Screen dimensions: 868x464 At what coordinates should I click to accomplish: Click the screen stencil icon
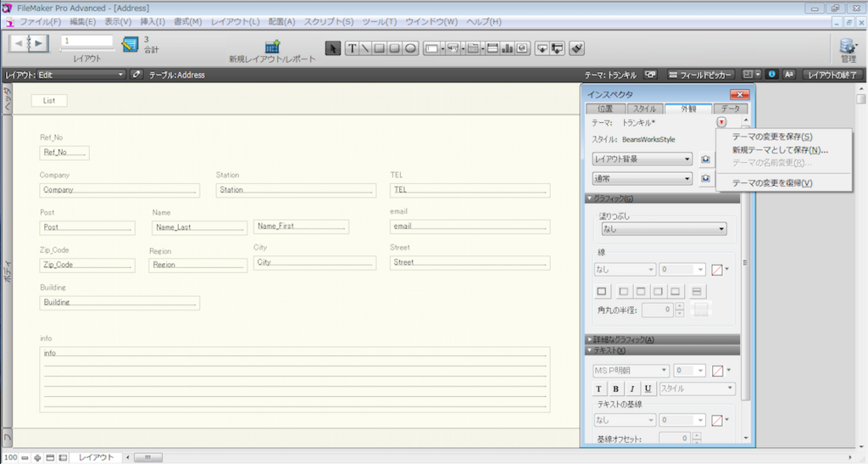click(748, 74)
